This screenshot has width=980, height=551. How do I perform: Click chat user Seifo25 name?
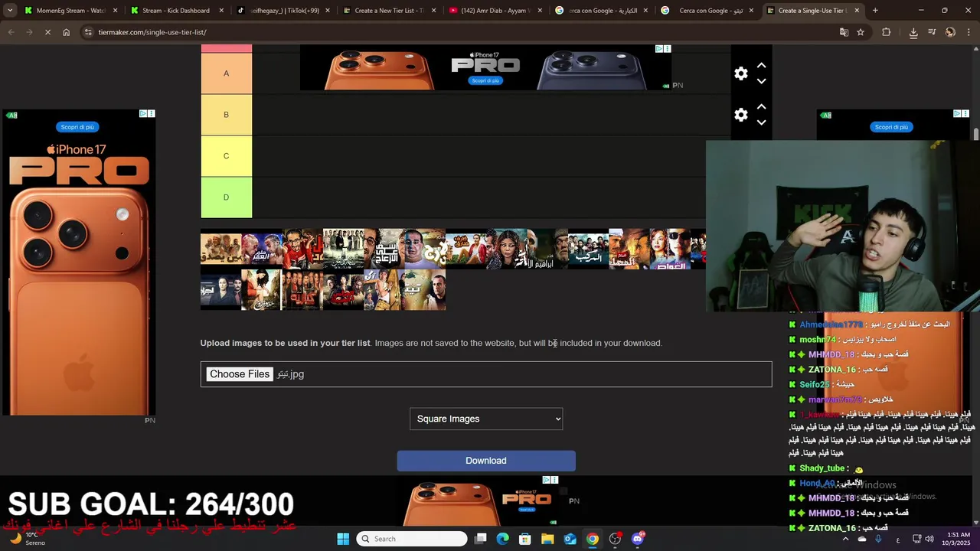(x=815, y=384)
